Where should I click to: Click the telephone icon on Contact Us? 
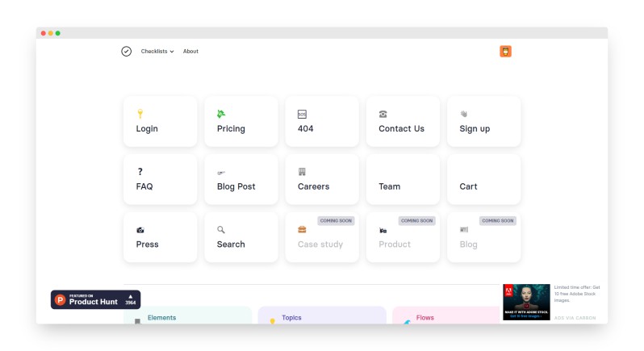(x=383, y=115)
